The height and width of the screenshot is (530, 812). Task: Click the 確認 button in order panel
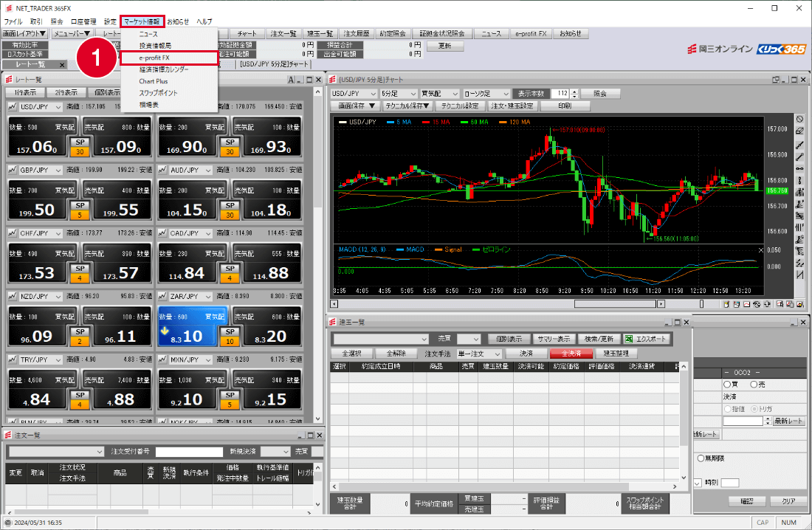[746, 501]
